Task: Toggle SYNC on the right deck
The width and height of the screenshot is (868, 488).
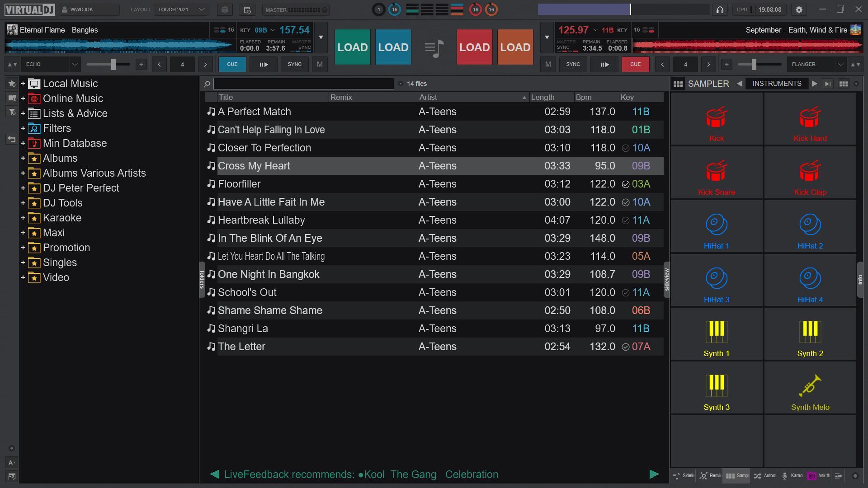Action: point(573,65)
